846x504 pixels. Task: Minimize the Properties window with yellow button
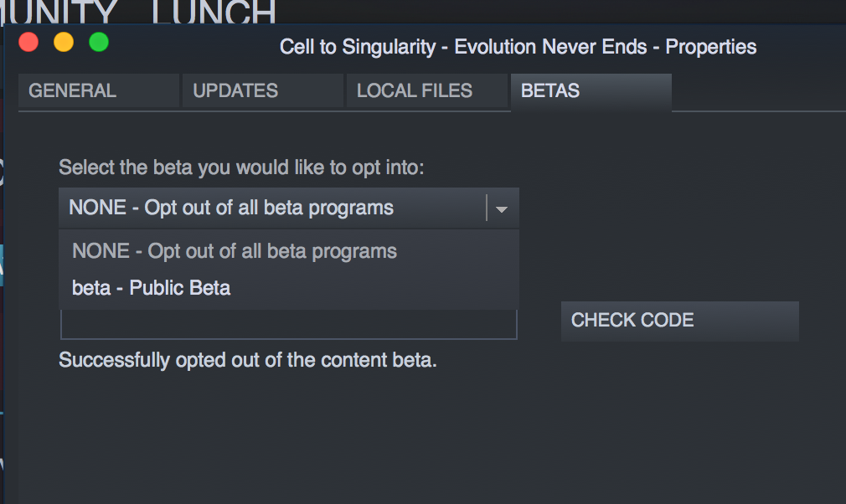click(x=64, y=42)
